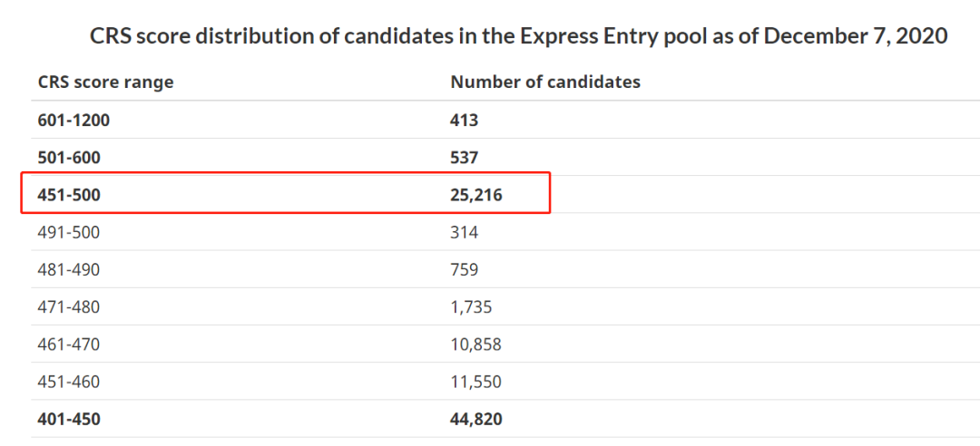Screen dimensions: 980x446
Task: Click the 491-500 sub-range row
Action: pos(505,232)
